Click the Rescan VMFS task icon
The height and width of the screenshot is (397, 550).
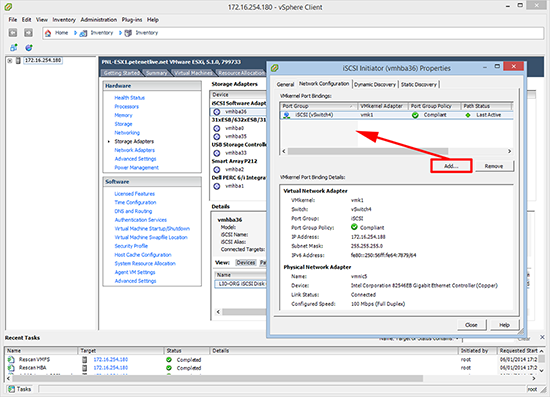pyautogui.click(x=11, y=359)
